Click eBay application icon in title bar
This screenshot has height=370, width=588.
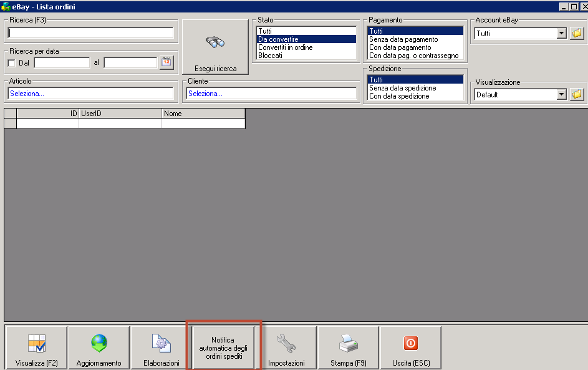coord(6,7)
